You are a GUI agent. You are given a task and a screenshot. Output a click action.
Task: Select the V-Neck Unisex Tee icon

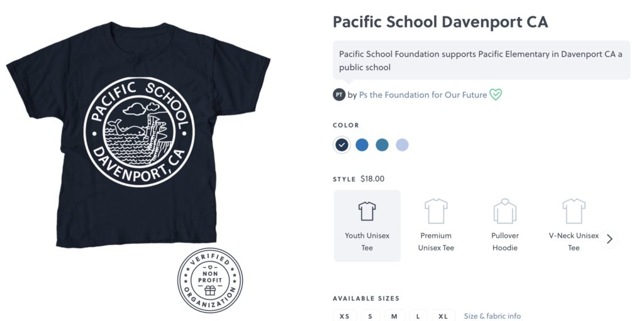pos(574,211)
